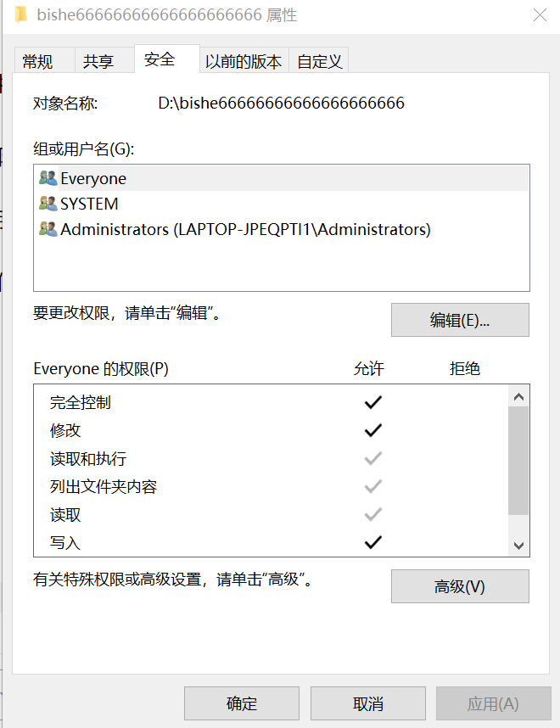Open advanced settings via 高级 button
Screen dimensions: 560x728
(x=460, y=586)
